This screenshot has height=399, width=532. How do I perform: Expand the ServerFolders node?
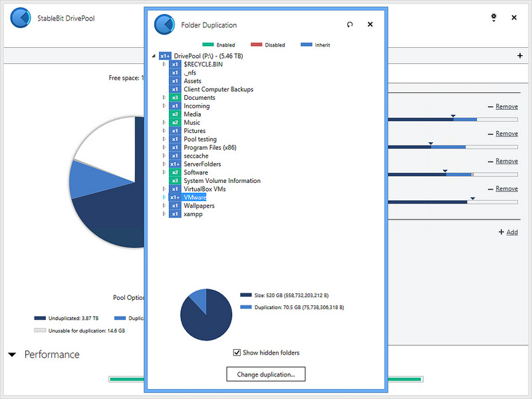click(164, 164)
